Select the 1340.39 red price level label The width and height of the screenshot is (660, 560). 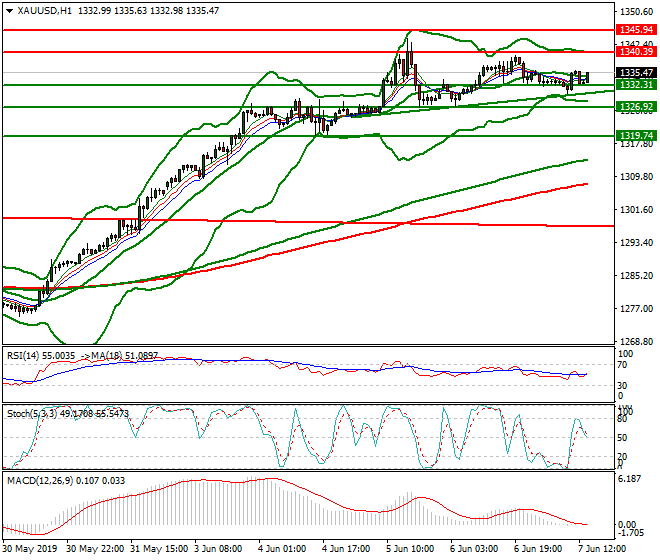[636, 52]
